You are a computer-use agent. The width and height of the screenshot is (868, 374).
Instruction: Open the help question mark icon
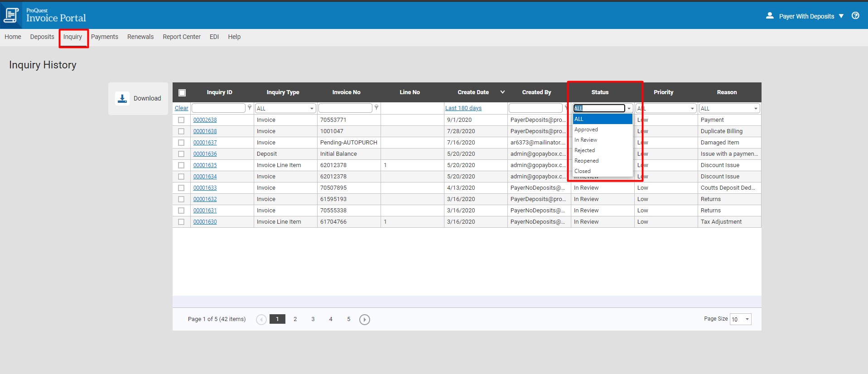coord(855,16)
